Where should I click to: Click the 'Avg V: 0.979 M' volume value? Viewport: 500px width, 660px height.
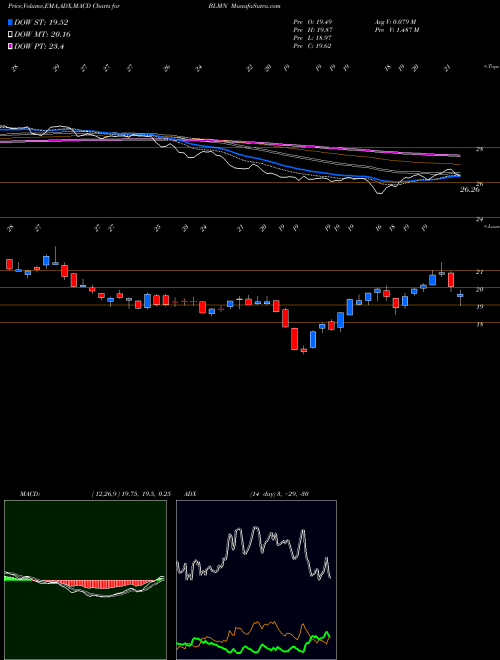(x=394, y=21)
